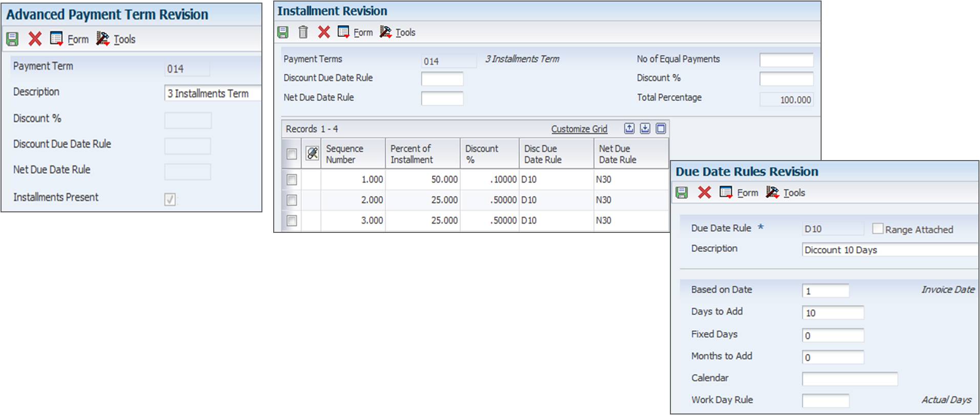The height and width of the screenshot is (415, 980).
Task: Click Tools icon in Installment Revision toolbar
Action: pos(385,32)
